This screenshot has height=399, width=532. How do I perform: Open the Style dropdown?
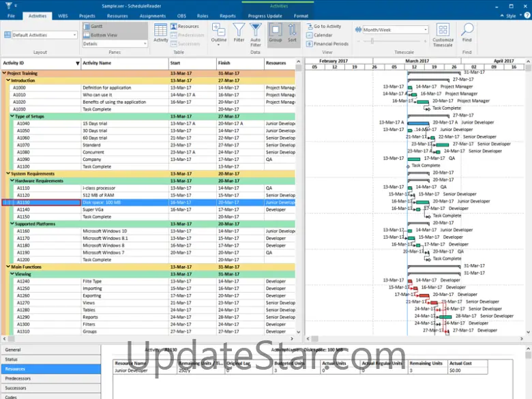pos(514,16)
